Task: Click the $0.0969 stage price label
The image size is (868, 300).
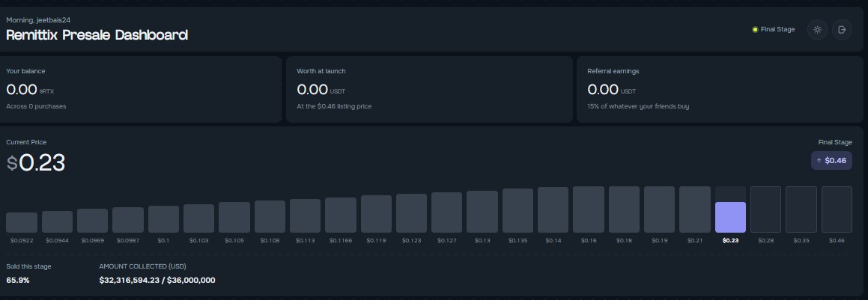Action: click(92, 240)
